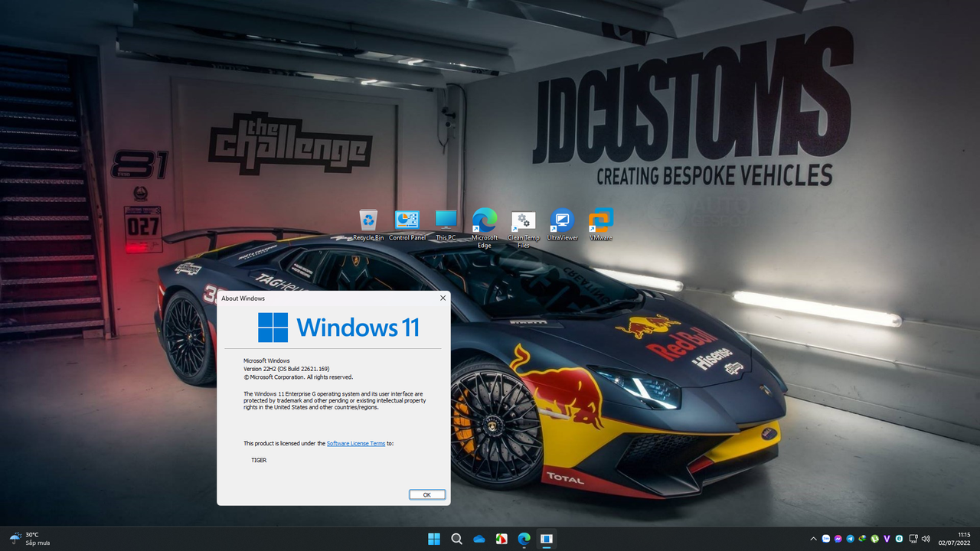
Task: Open UltraViewer from the desktop
Action: pos(562,222)
